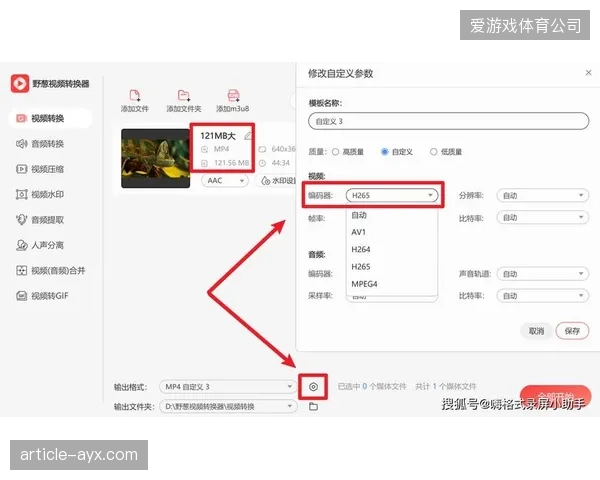This screenshot has width=600, height=480.
Task: Open the AAC audio dropdown
Action: (225, 181)
